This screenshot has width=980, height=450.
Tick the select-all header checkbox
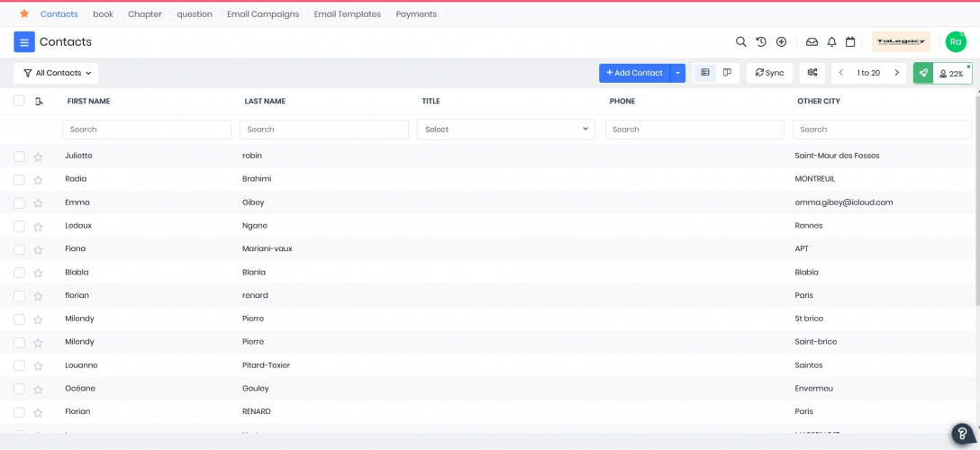pos(20,101)
